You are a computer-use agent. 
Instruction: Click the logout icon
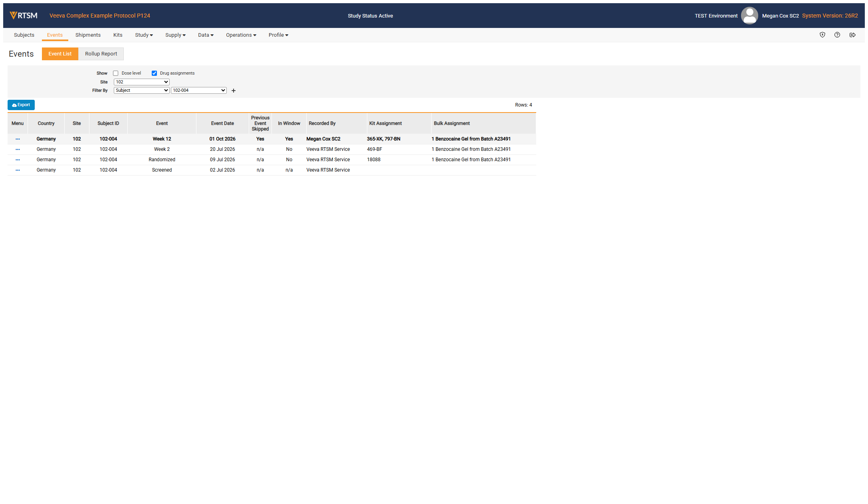[852, 35]
